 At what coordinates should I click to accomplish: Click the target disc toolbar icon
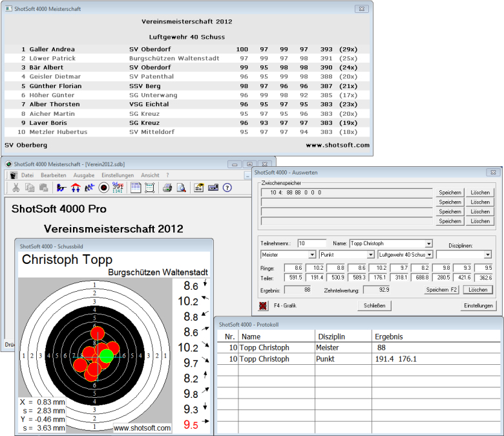(103, 188)
